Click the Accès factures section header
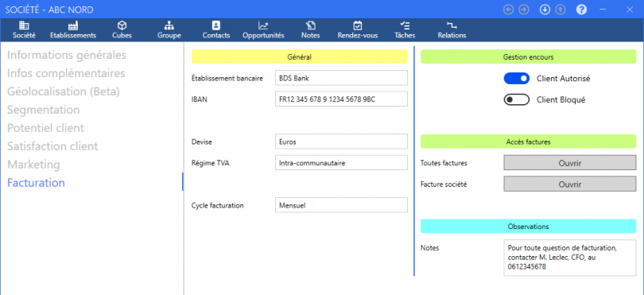The width and height of the screenshot is (644, 295). point(528,142)
